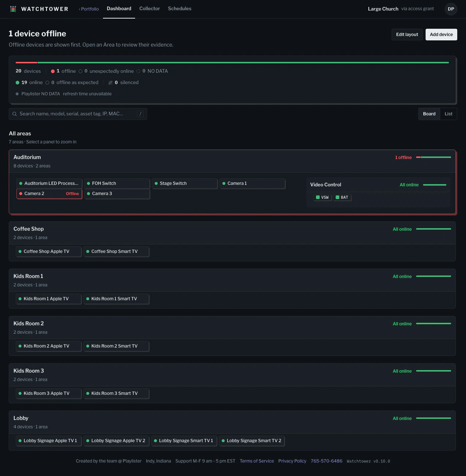Select Kids Room 1 Smart TV
The image size is (466, 476).
pyautogui.click(x=116, y=299)
